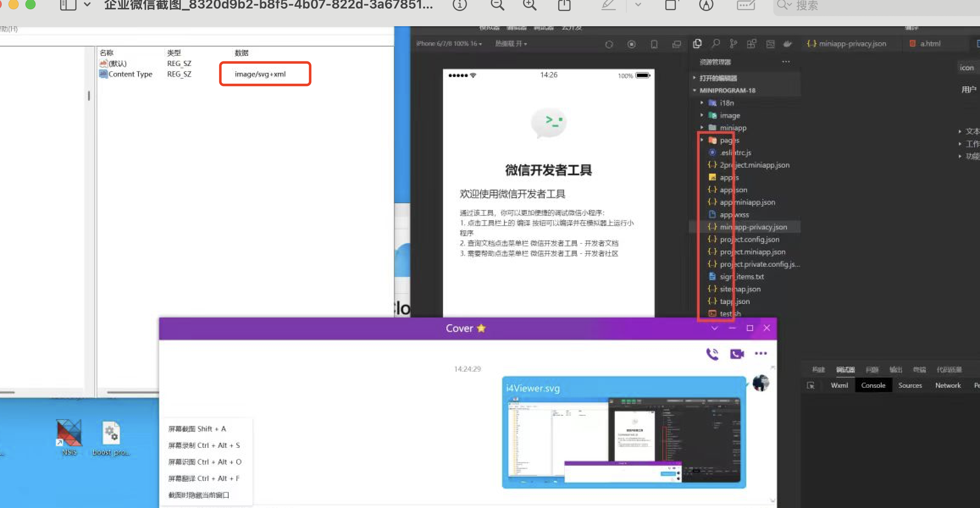Click the voice call icon in Cover chat
The height and width of the screenshot is (508, 980).
point(712,353)
